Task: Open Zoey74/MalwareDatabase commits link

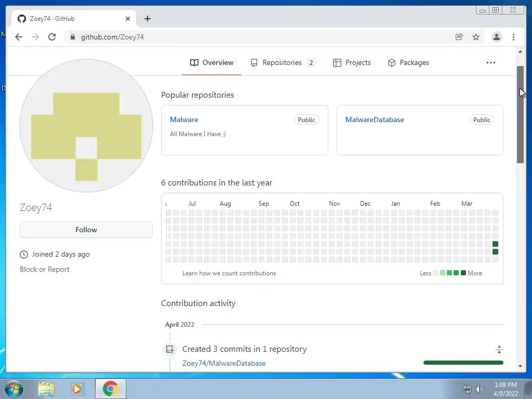Action: pos(224,363)
